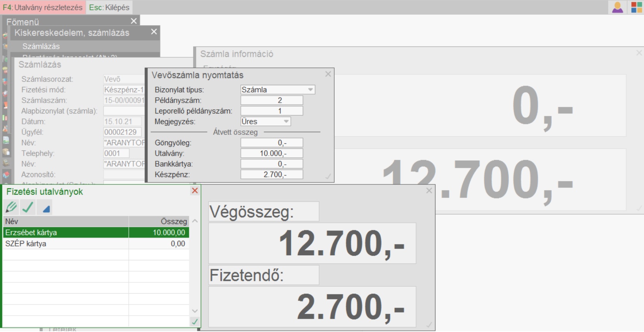Close the Főmenü panel
Viewport: 644px width, 332px height.
pyautogui.click(x=134, y=21)
